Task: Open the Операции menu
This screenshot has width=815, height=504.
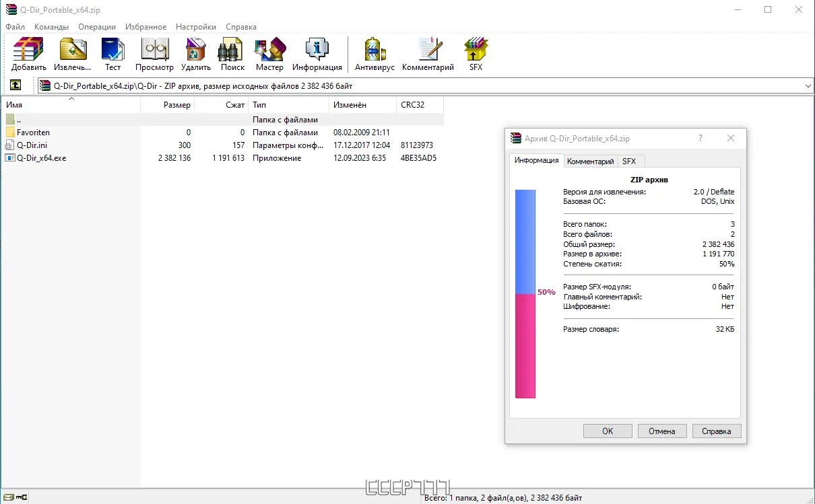Action: 97,27
